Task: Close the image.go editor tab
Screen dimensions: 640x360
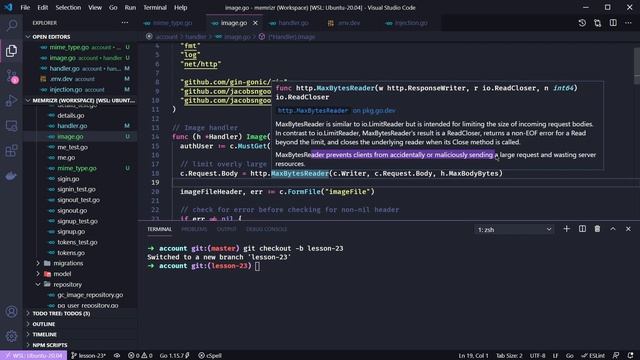Action: click(x=256, y=23)
